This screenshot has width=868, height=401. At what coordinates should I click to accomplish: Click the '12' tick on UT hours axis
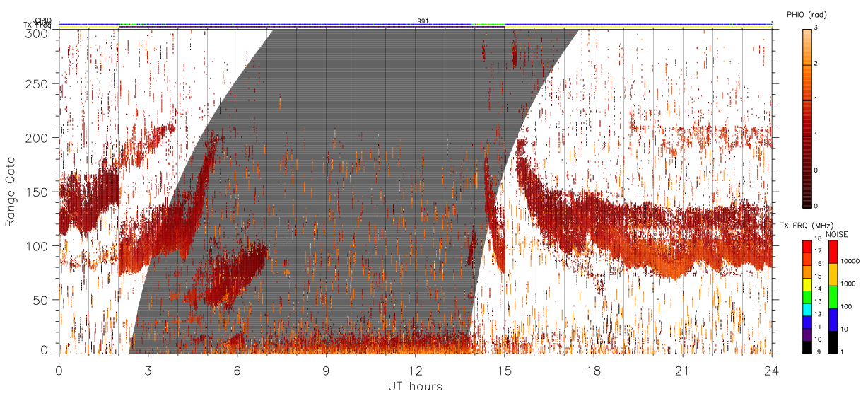415,371
